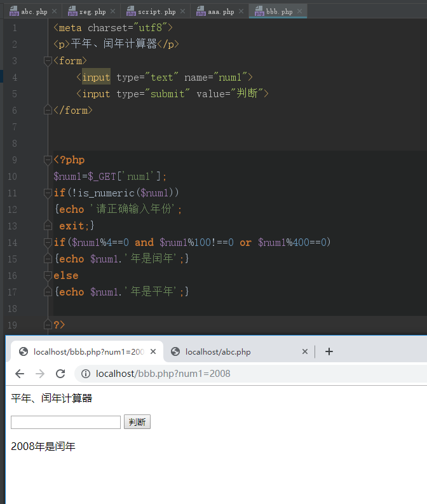Fold the else block on line 16

(48, 275)
